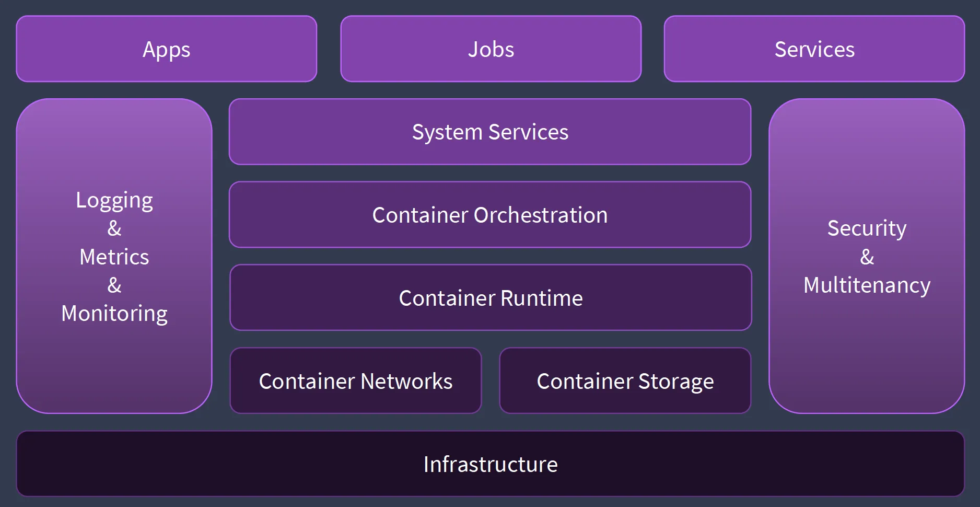Click the word Orchestration
Image resolution: width=980 pixels, height=507 pixels.
point(541,215)
